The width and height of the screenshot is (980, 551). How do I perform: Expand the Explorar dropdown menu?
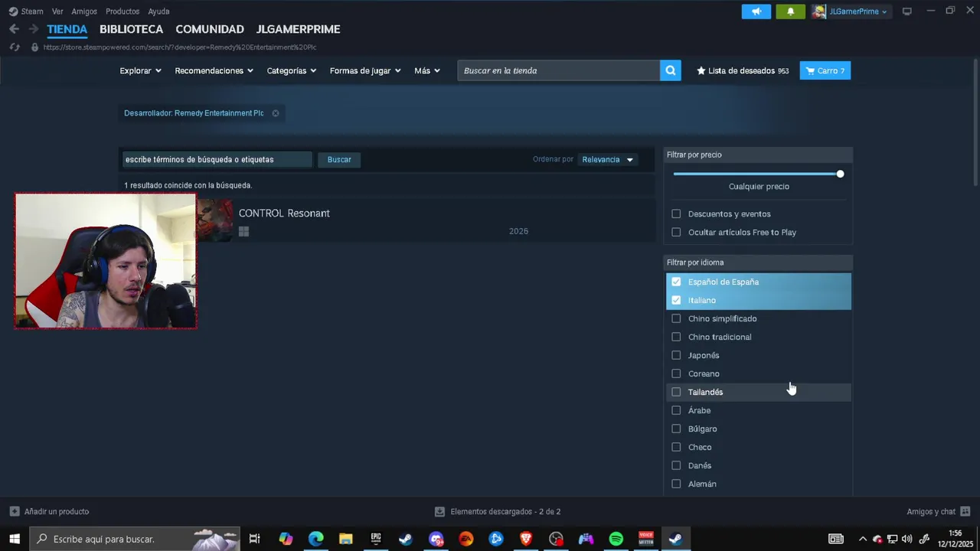[x=140, y=70]
